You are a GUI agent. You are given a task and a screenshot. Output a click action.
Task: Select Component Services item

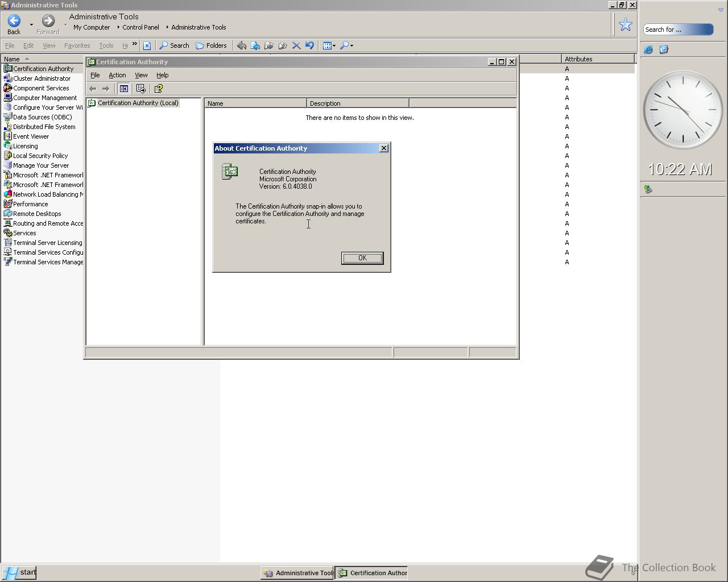click(41, 88)
